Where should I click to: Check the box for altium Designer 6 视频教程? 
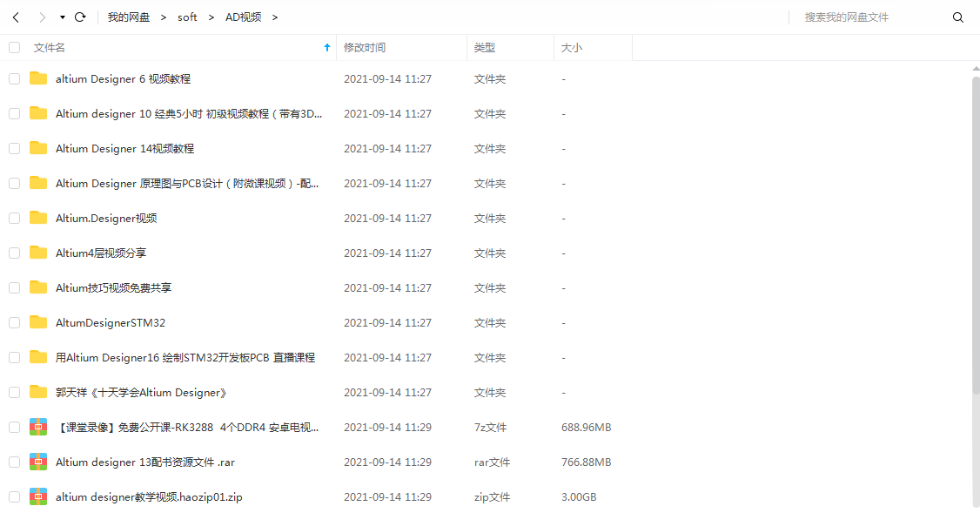coord(15,79)
